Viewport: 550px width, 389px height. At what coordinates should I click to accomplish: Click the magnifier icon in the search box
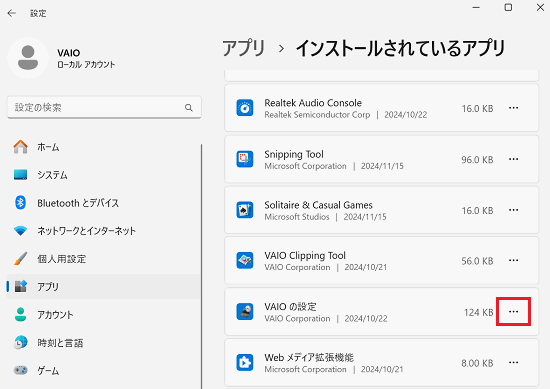click(x=189, y=108)
